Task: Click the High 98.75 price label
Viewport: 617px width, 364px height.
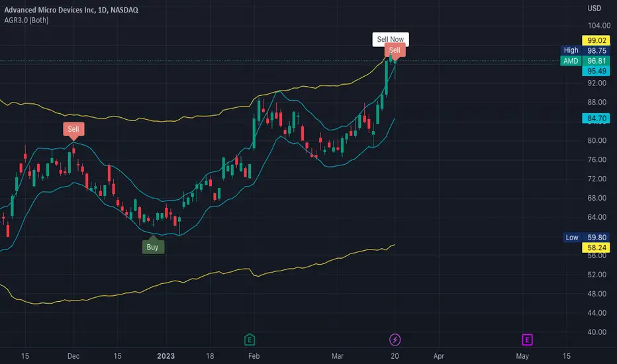Action: 585,50
